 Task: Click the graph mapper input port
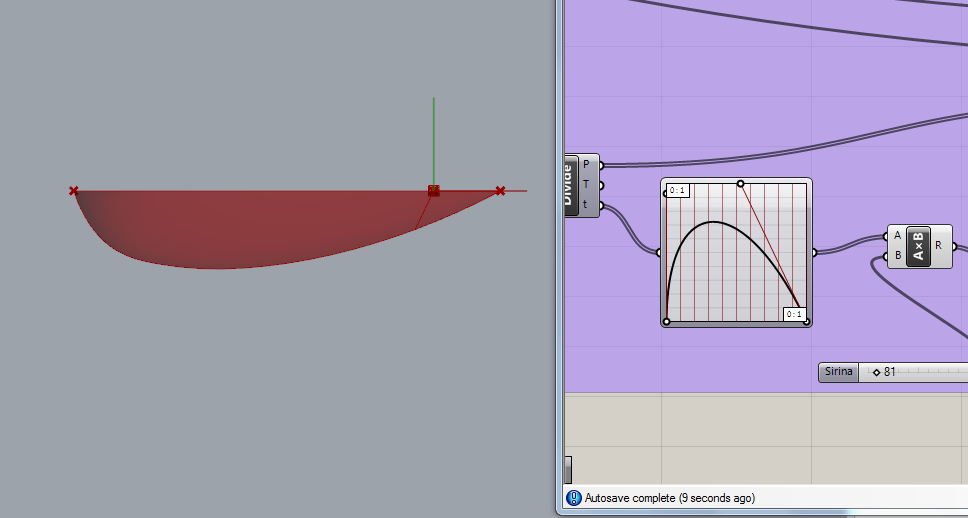pyautogui.click(x=659, y=252)
